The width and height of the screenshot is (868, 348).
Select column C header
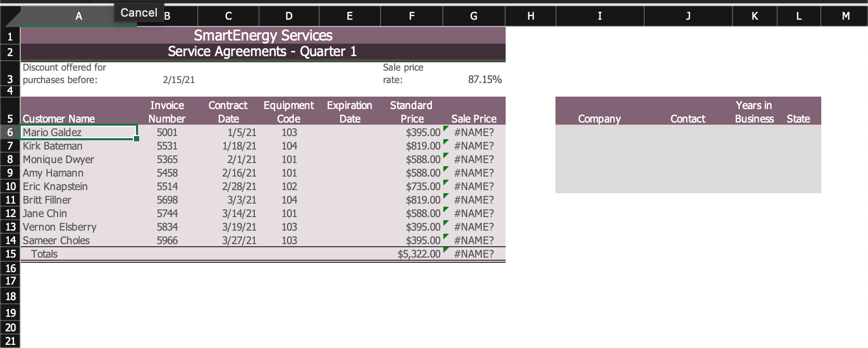pyautogui.click(x=228, y=16)
